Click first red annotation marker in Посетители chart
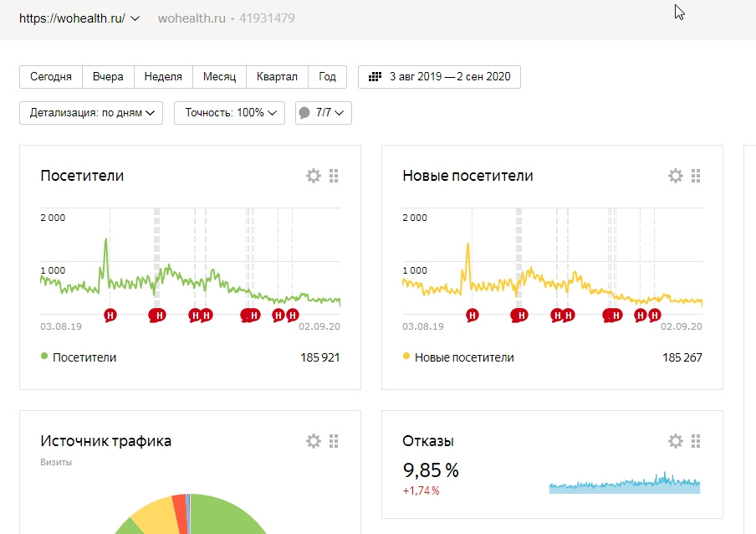This screenshot has width=756, height=534. tap(110, 316)
